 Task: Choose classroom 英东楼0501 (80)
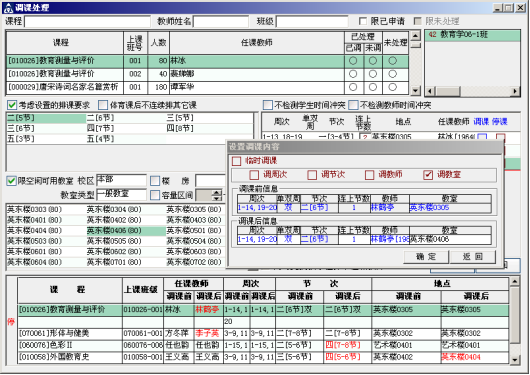click(x=194, y=231)
